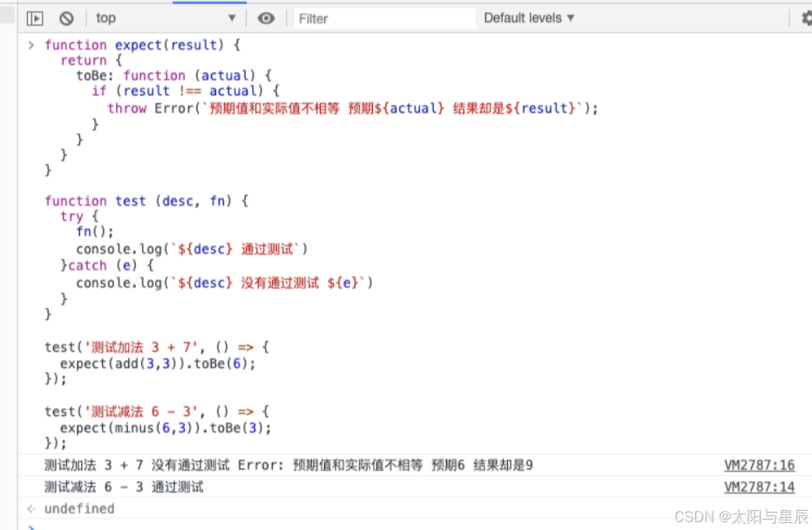Toggle the live expression eye icon
812x530 pixels.
(267, 18)
